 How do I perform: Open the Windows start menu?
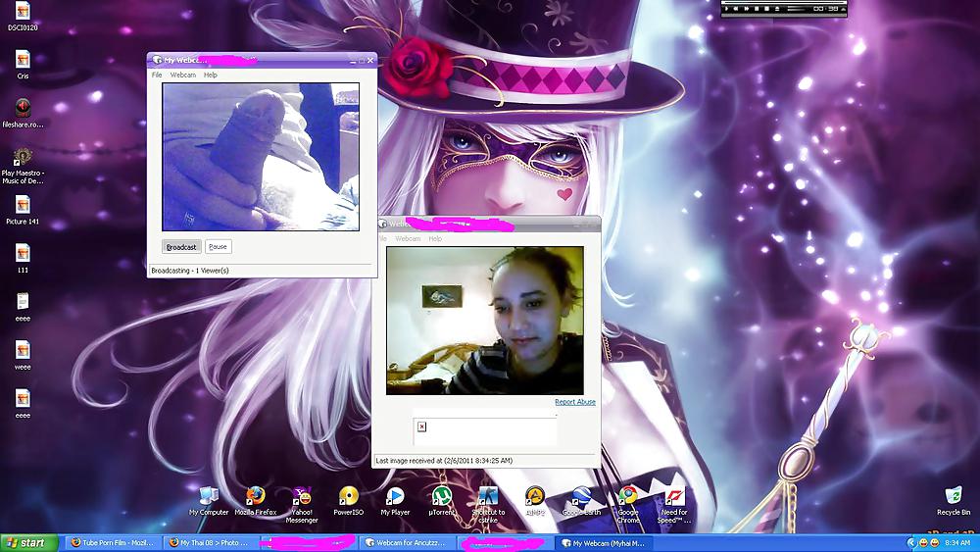(x=28, y=542)
